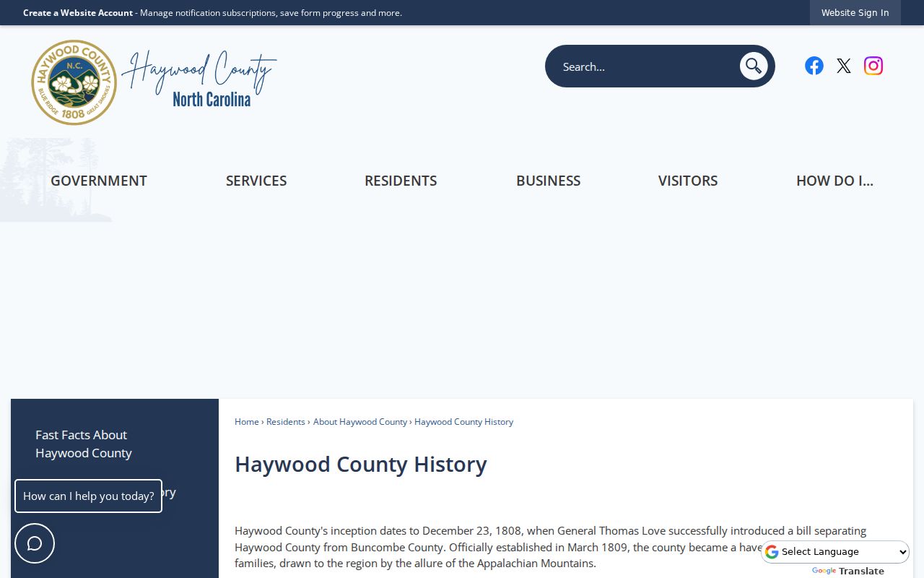The height and width of the screenshot is (578, 924).
Task: Click the Google Translate logo link
Action: pyautogui.click(x=847, y=571)
